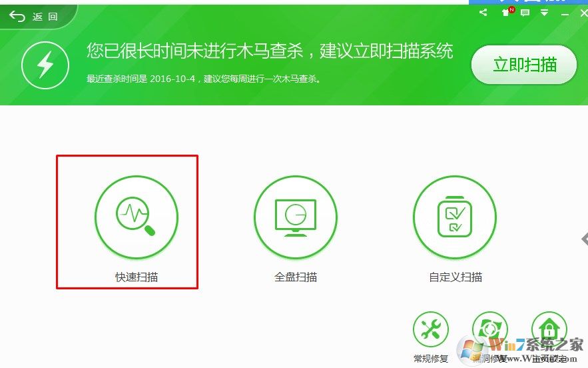
Task: Click the 快速扫描 label text
Action: (x=137, y=277)
